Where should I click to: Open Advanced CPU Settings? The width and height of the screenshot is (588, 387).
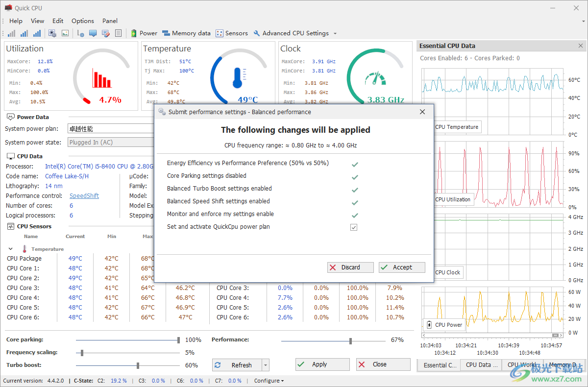pos(291,33)
